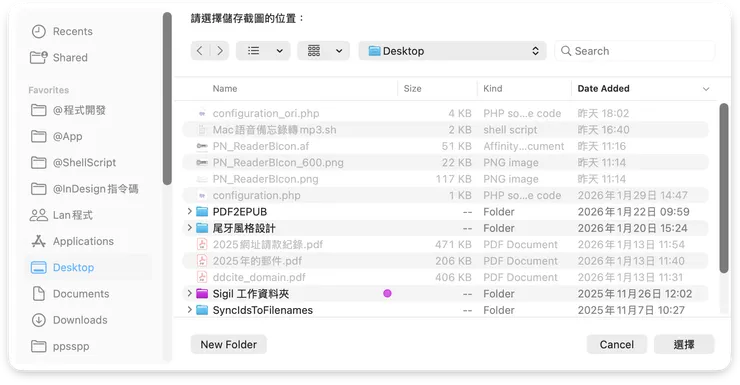Image resolution: width=740 pixels, height=385 pixels.
Task: Click 2025網址請款紀錄.pdf file
Action: pos(268,245)
